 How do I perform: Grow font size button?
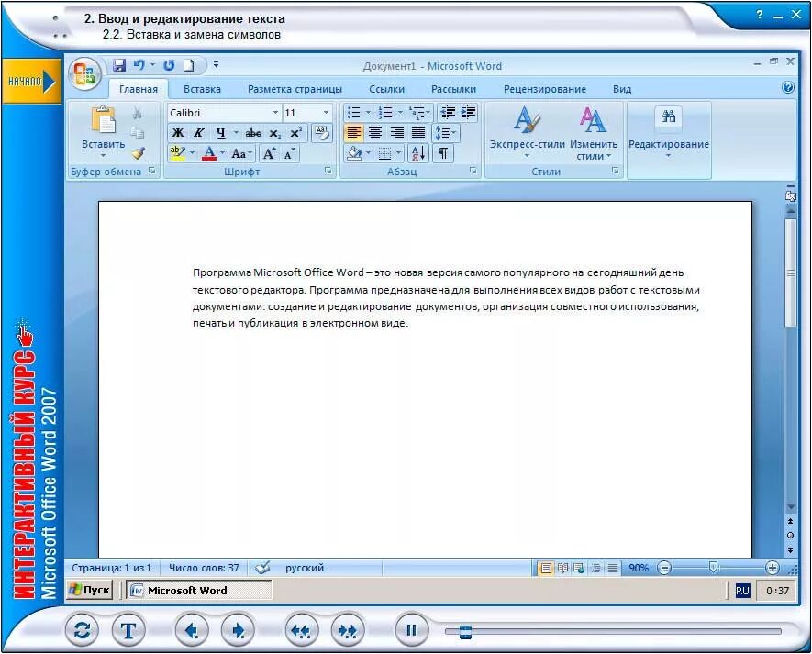[269, 153]
